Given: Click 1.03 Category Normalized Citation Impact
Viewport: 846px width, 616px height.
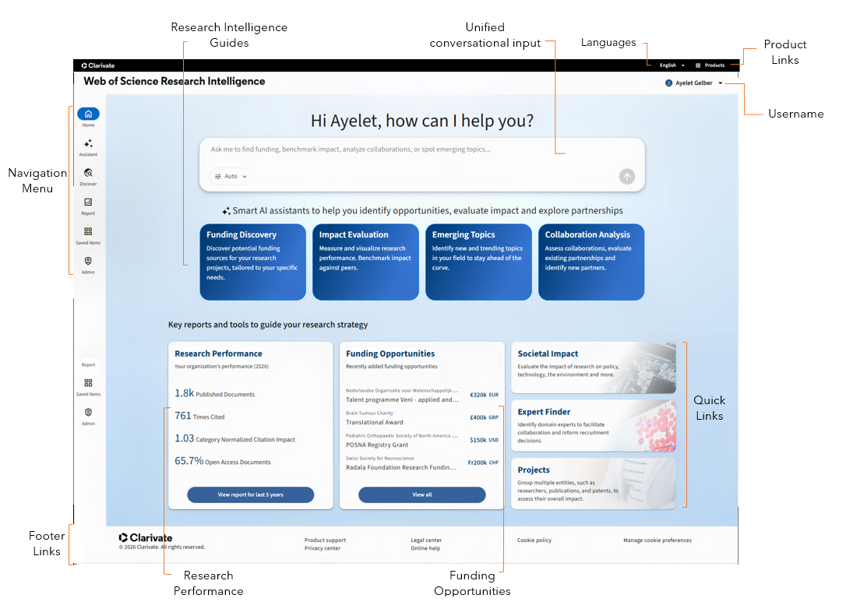Looking at the screenshot, I should pos(234,438).
